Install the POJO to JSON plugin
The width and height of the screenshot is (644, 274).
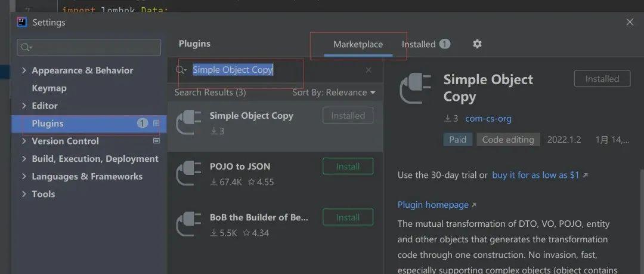[x=348, y=166]
